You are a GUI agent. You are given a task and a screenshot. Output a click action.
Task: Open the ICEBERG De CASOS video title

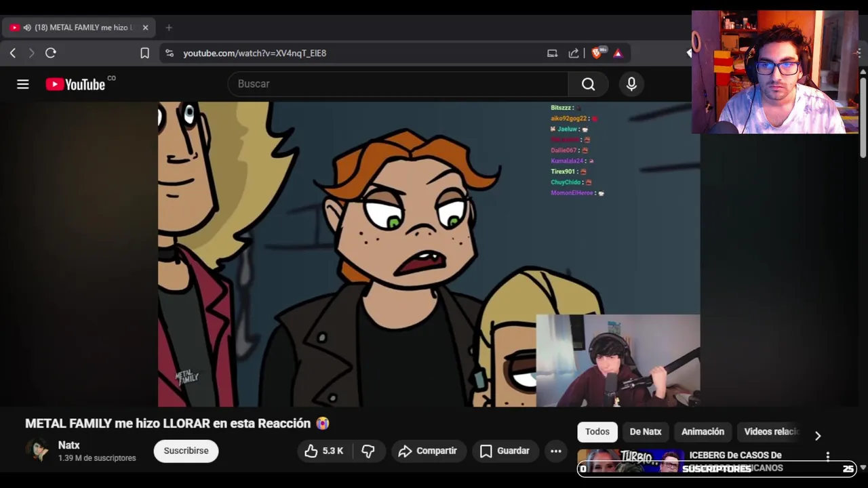click(x=736, y=460)
